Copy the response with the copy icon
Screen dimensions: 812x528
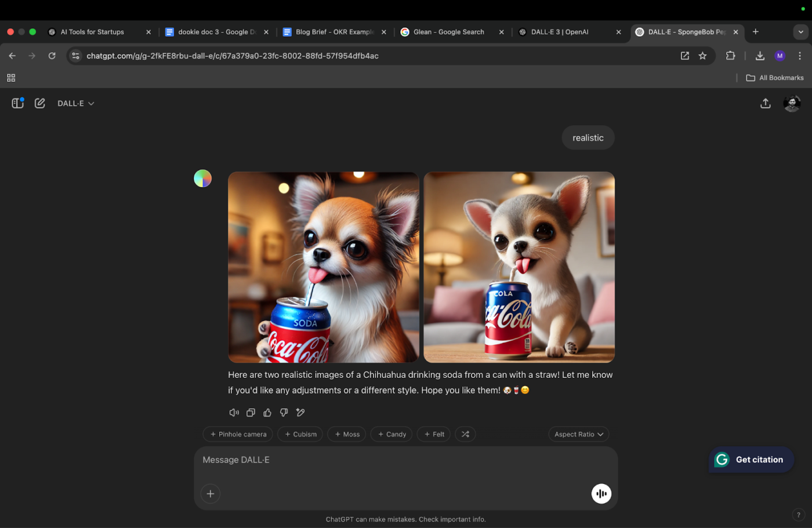pyautogui.click(x=251, y=413)
